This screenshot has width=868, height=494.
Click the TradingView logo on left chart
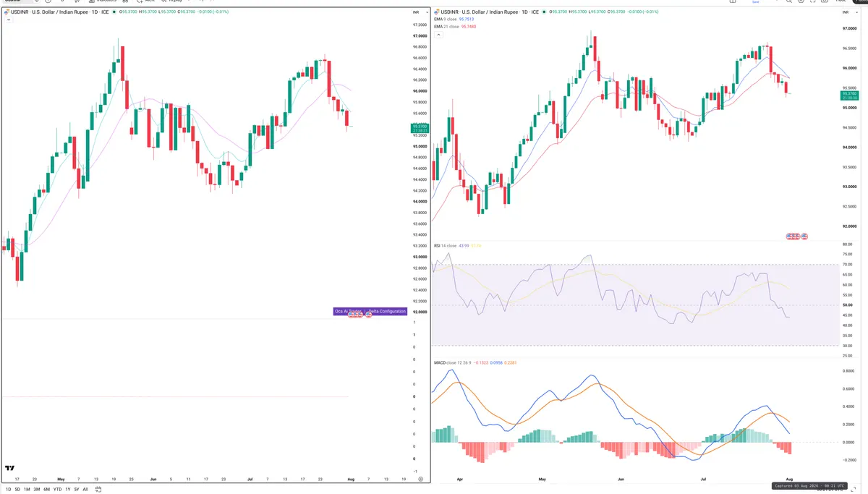tap(10, 468)
